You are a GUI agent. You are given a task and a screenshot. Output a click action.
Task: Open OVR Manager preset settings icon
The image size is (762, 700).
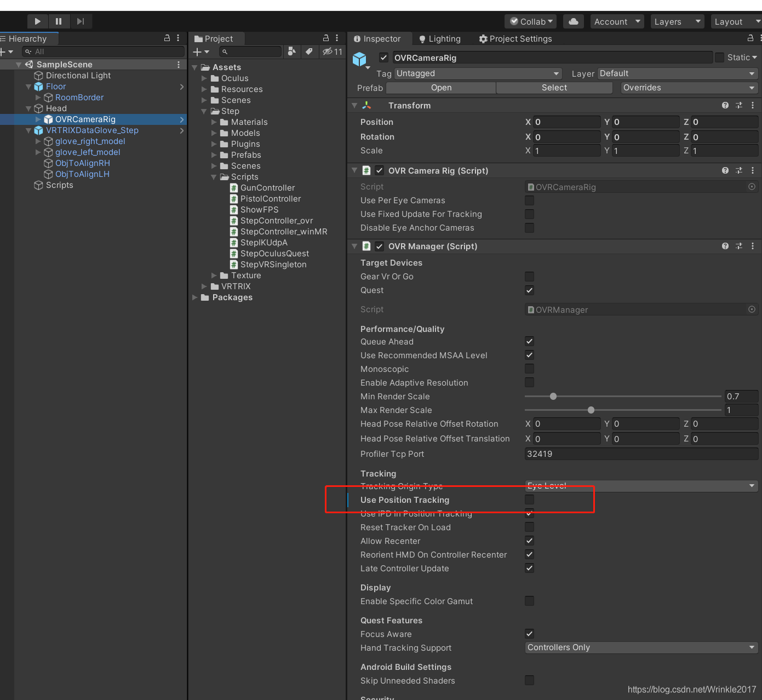(x=739, y=246)
